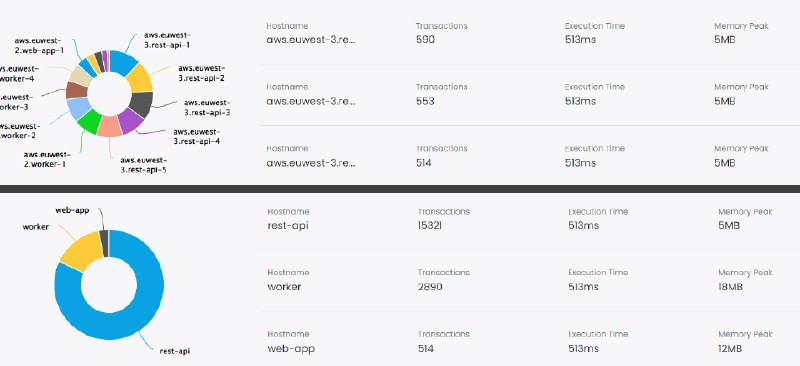The image size is (800, 366).
Task: Select the brown worker-3 chart segment
Action: point(77,90)
